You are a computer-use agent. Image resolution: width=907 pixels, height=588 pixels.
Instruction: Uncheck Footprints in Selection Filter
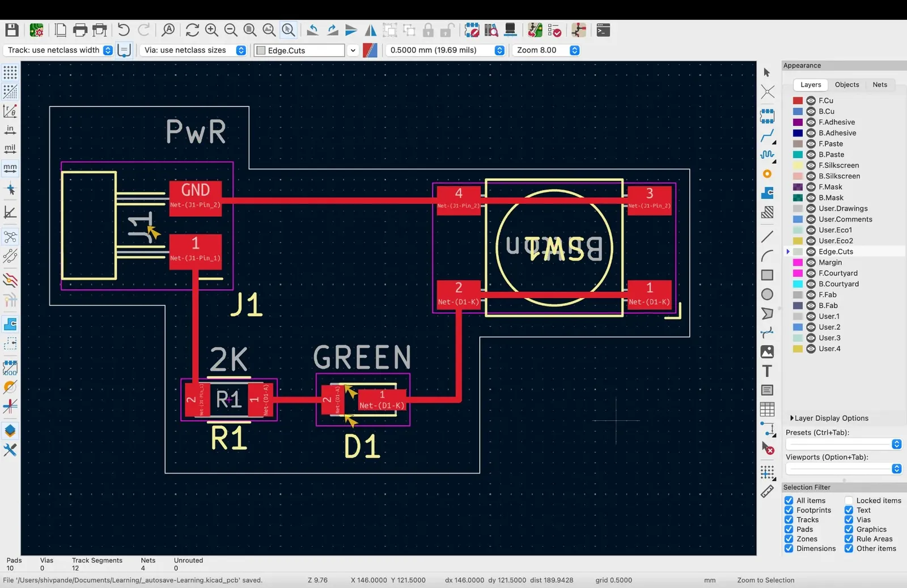pos(789,510)
